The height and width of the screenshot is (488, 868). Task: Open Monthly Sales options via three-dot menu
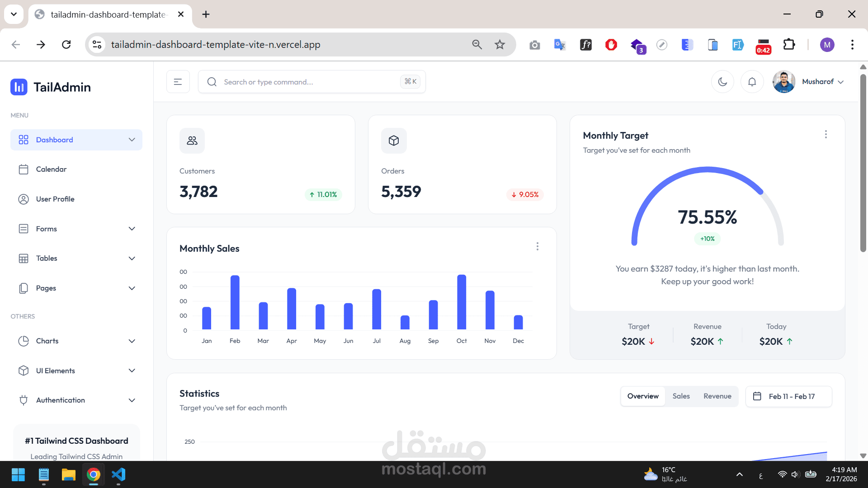[x=537, y=246]
